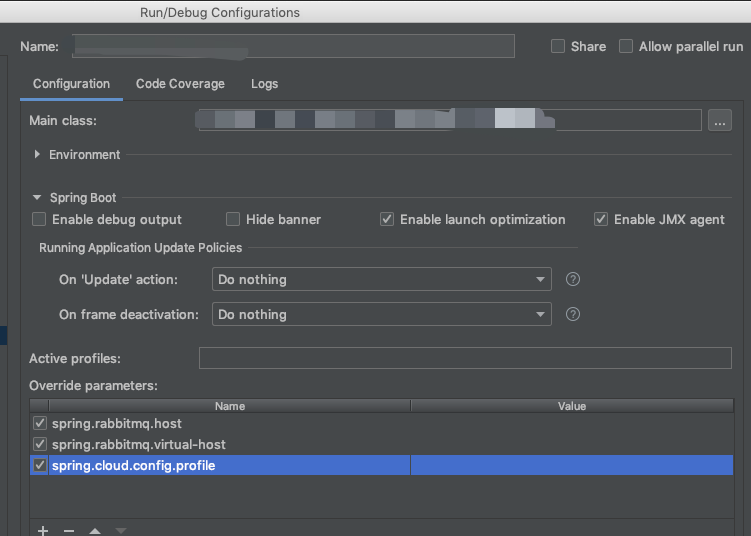The width and height of the screenshot is (751, 536).
Task: Uncheck the spring.rabbitmq.host parameter
Action: (x=40, y=423)
